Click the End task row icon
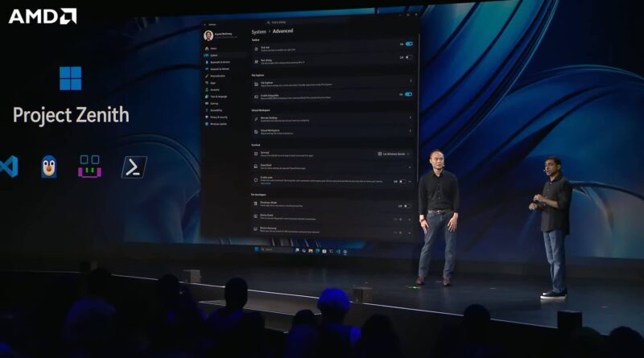The image size is (644, 358). [x=256, y=48]
